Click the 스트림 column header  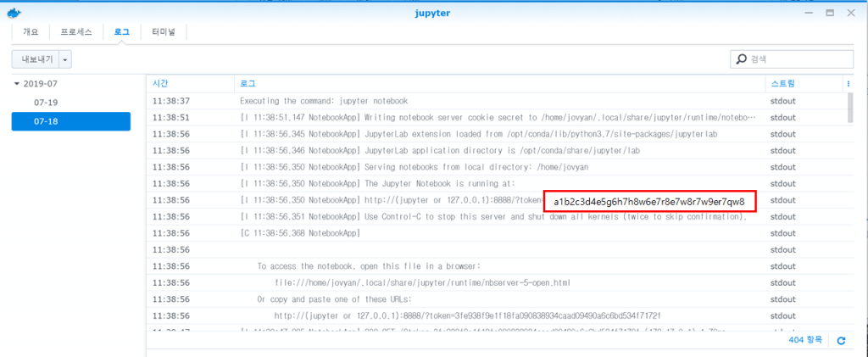804,84
